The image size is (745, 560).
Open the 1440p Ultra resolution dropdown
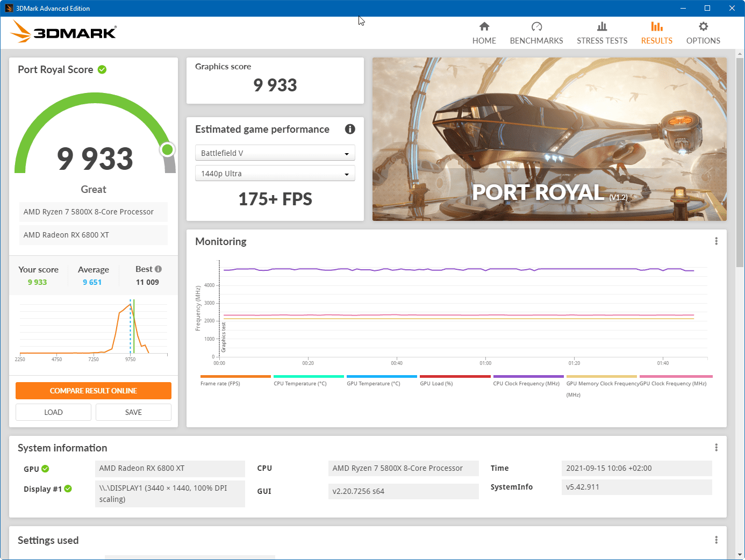pyautogui.click(x=275, y=174)
